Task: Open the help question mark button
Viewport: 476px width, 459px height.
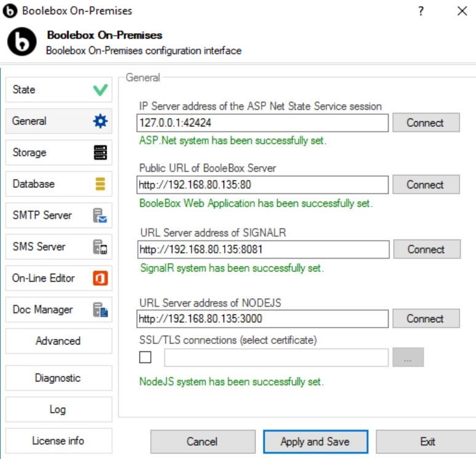Action: [x=421, y=11]
